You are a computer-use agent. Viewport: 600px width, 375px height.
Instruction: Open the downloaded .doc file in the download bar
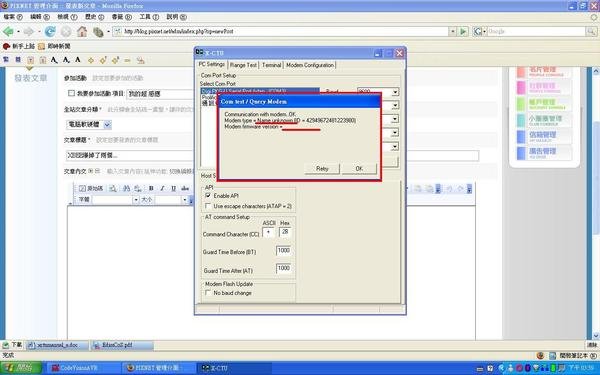coord(57,345)
